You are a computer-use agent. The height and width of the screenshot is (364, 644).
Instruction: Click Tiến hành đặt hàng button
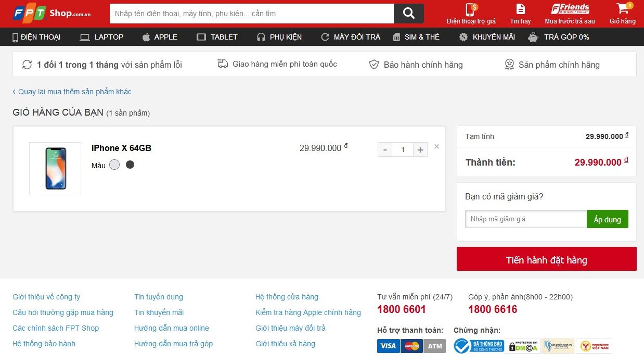(547, 259)
